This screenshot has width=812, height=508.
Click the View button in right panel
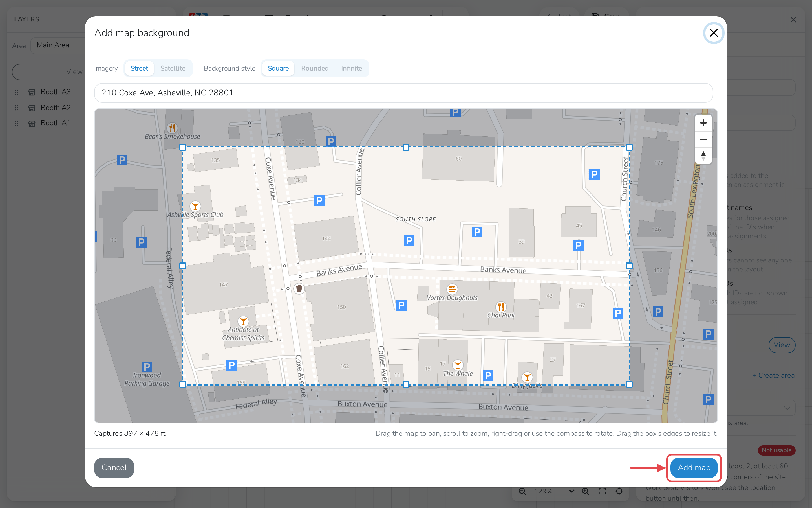coord(782,345)
